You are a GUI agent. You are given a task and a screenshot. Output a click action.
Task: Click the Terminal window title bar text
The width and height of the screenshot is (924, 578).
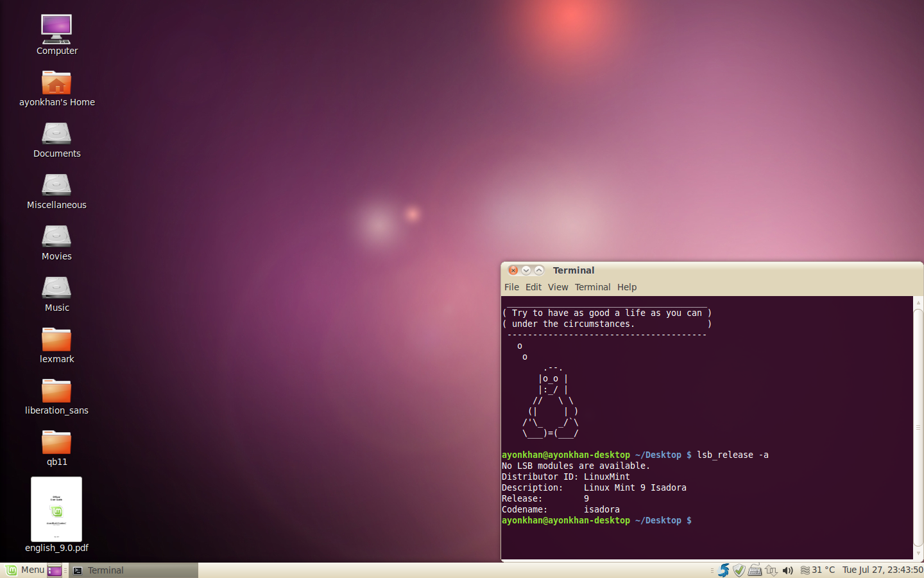574,270
